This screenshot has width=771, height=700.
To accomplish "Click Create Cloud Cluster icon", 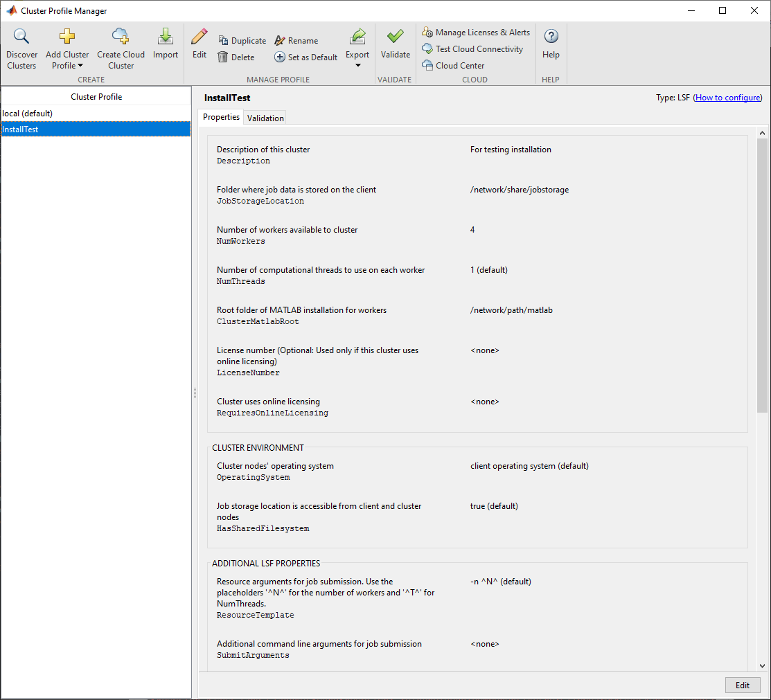I will [x=121, y=37].
